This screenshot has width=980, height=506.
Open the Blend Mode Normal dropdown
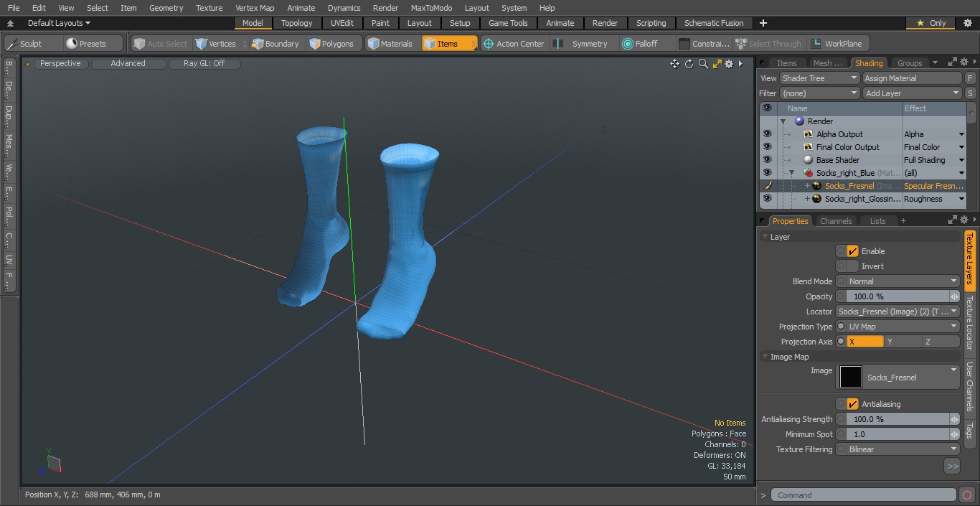coord(903,281)
